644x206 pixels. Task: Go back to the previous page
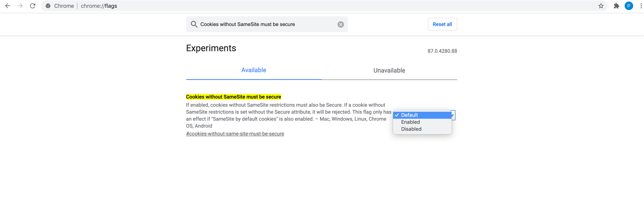coord(8,6)
